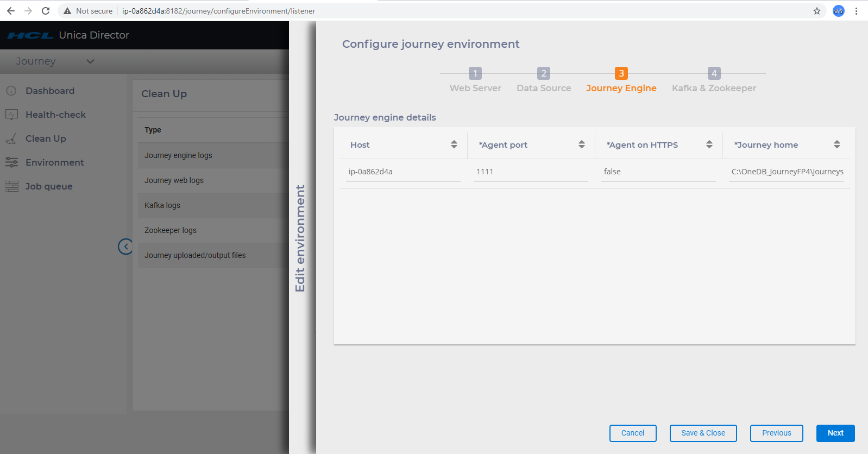
Task: Go to step 1 Web Server
Action: coord(475,73)
